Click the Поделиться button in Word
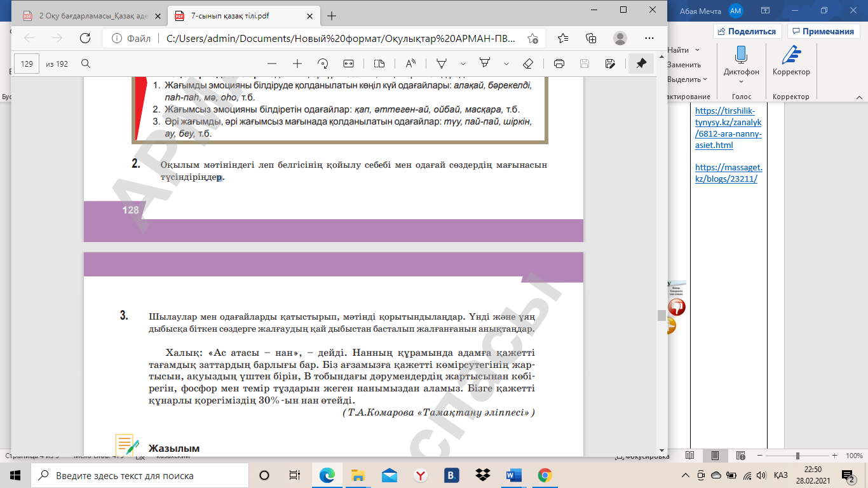868x488 pixels. click(747, 31)
